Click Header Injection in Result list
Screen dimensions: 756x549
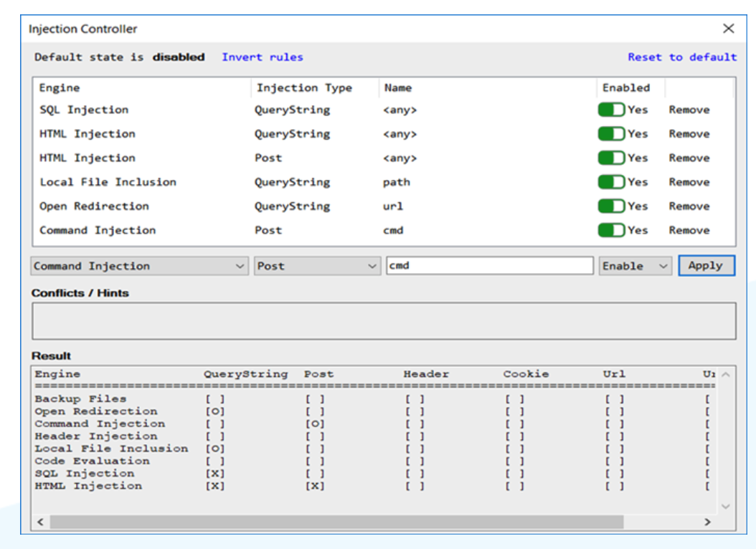[x=96, y=436]
